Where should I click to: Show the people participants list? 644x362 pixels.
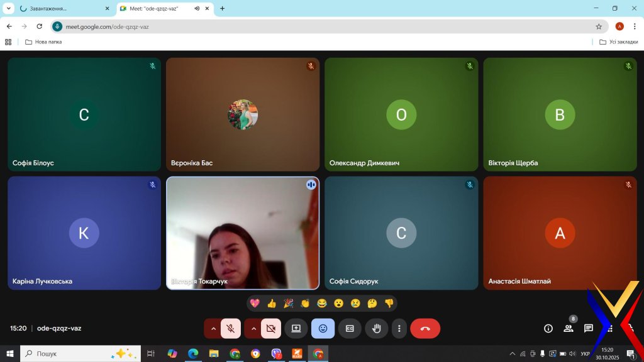coord(569,328)
